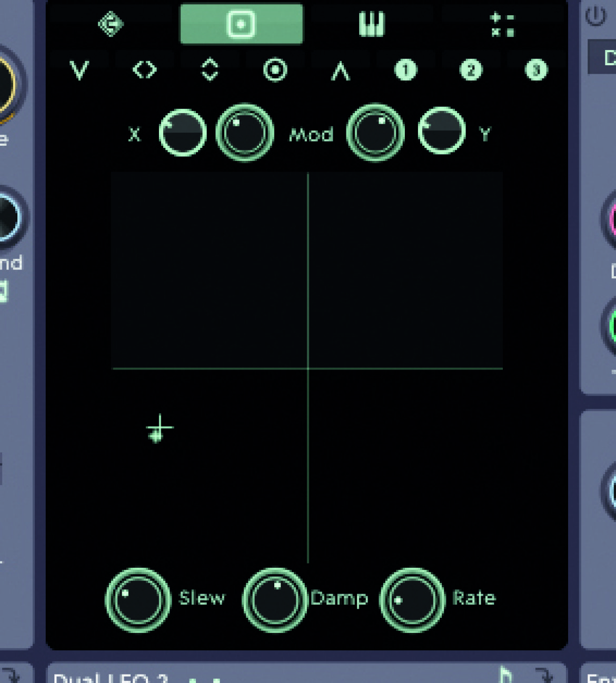Viewport: 616px width, 683px height.
Task: Click the "Damp" label
Action: click(339, 599)
